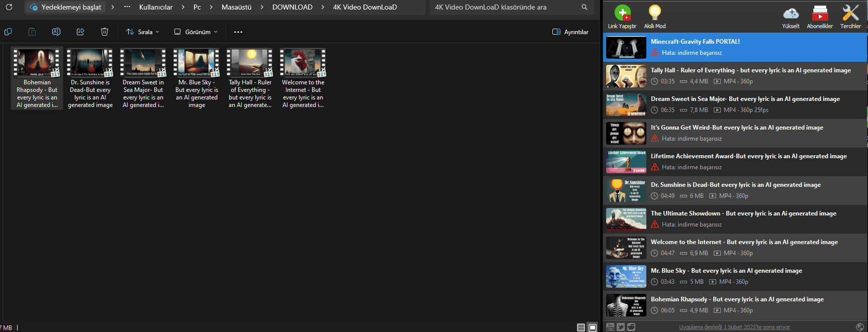The image size is (868, 332).
Task: Go to DOWNLOAD breadcrumb
Action: 293,7
